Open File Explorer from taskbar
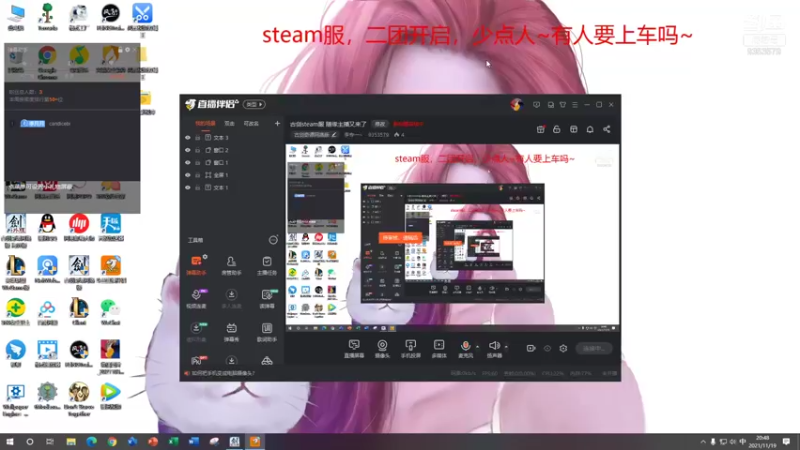 pos(71,441)
